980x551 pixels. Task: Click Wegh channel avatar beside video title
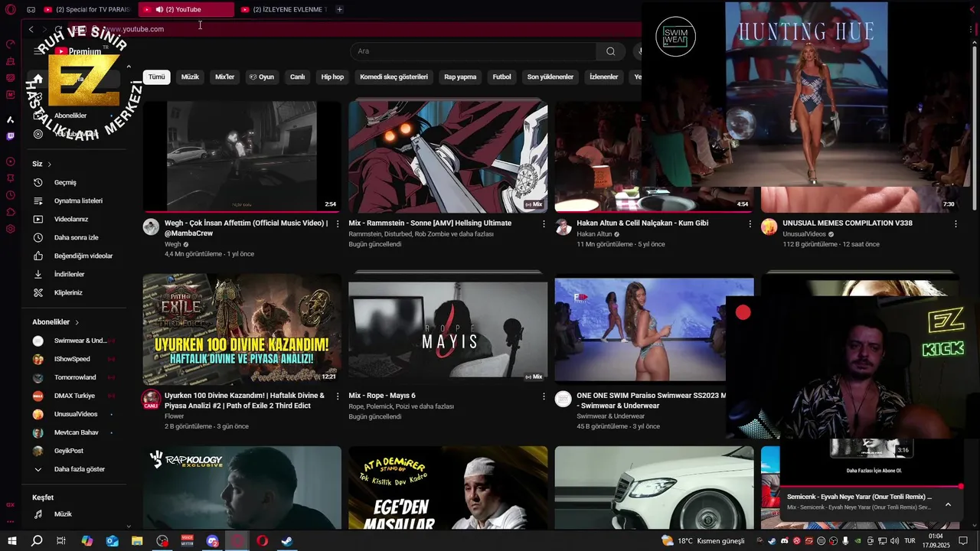(x=151, y=227)
